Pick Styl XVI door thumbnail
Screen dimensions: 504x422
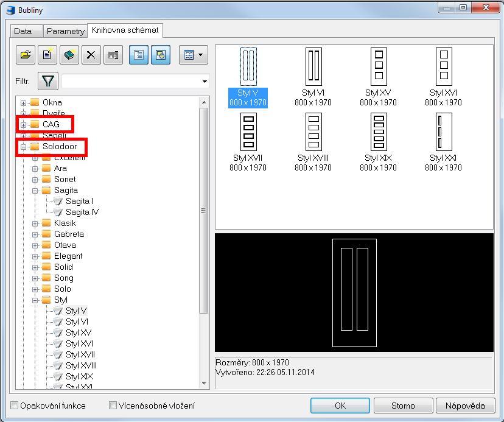pos(444,66)
